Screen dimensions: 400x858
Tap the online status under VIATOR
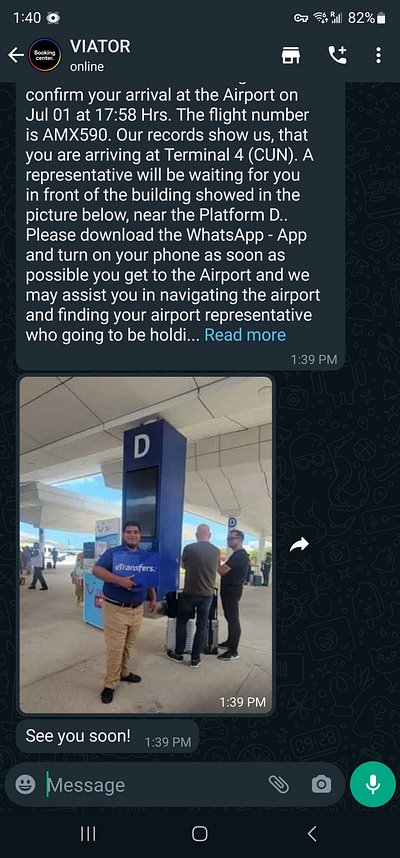(86, 67)
